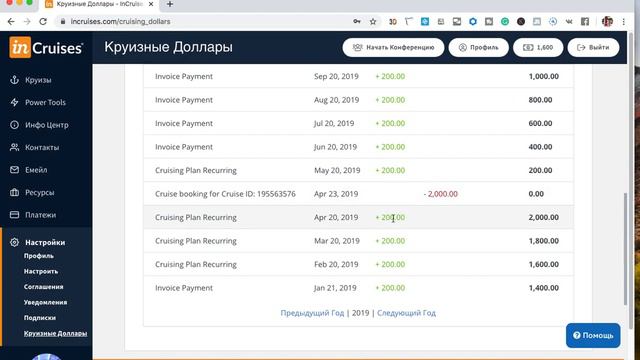Reload the page with the refresh icon

43,22
